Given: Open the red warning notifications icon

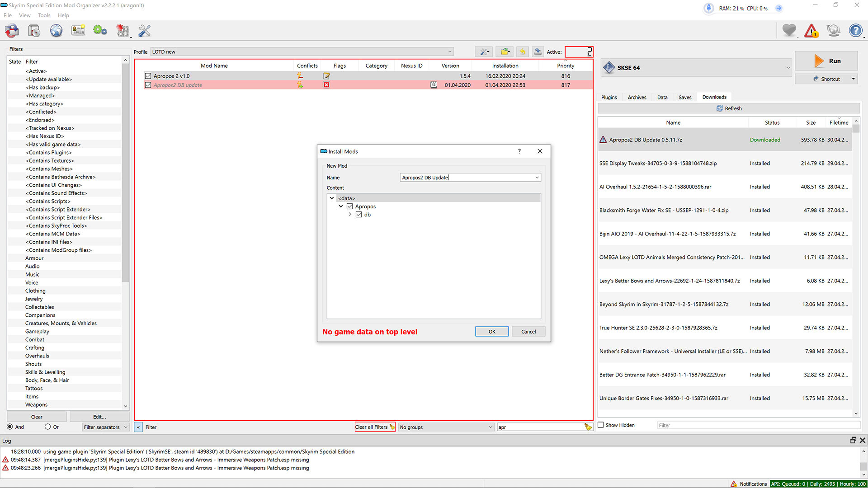Looking at the screenshot, I should click(811, 31).
